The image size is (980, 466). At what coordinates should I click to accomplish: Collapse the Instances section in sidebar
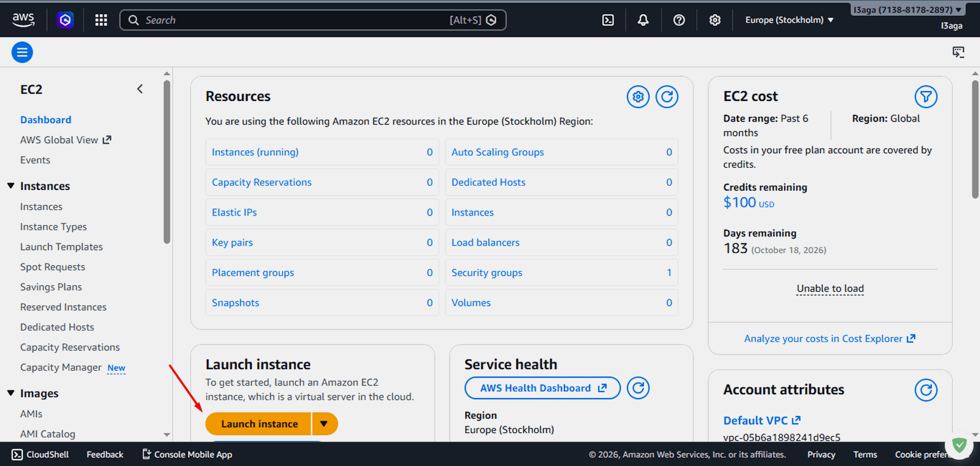pyautogui.click(x=11, y=186)
